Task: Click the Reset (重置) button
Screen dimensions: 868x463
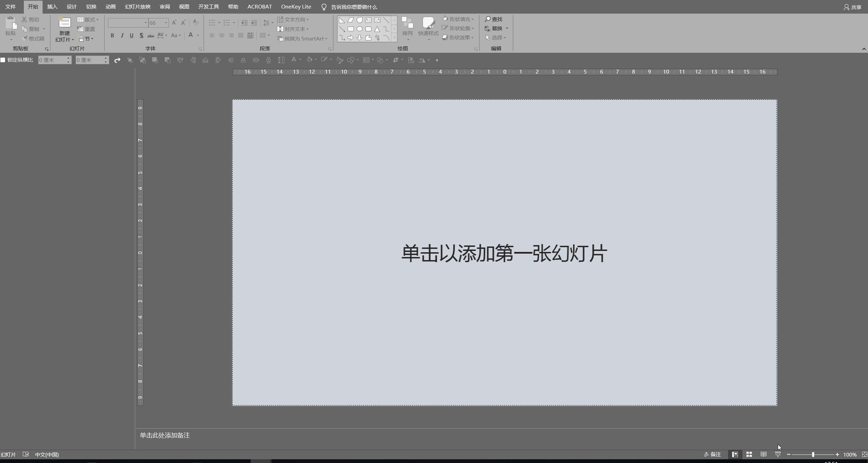Action: tap(86, 29)
